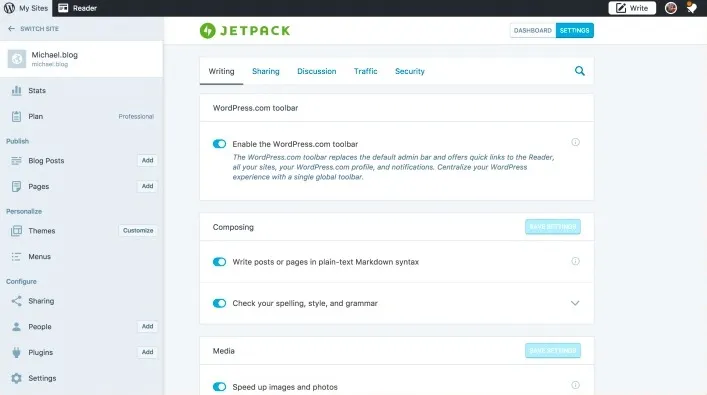Screen dimensions: 707x395
Task: Select the Jetpack Settings view
Action: (x=574, y=30)
